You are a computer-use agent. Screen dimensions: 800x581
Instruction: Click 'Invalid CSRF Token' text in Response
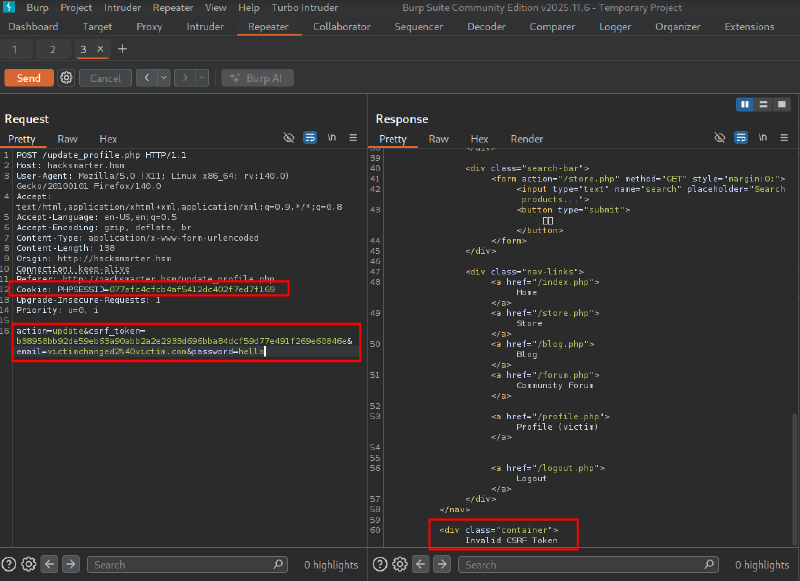click(511, 540)
